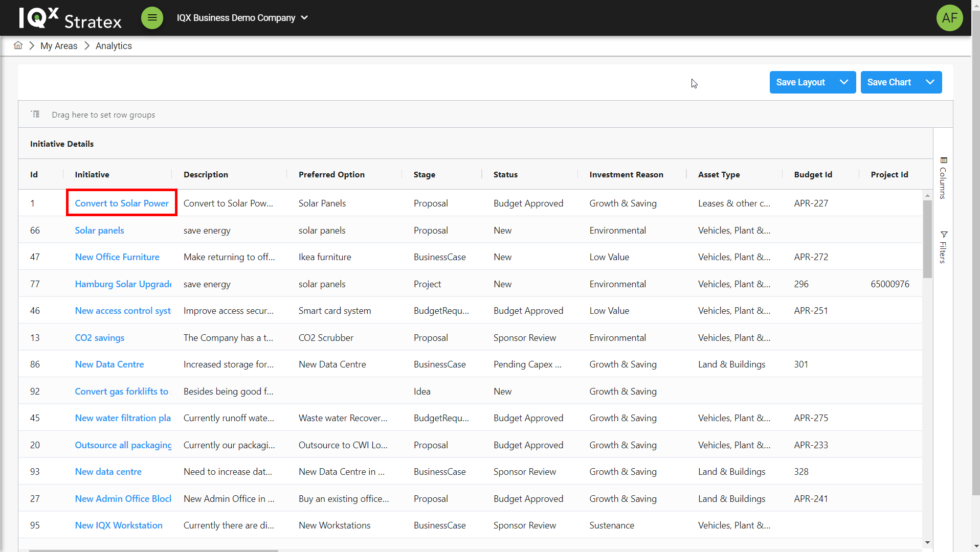
Task: Expand the Save Chart dropdown arrow
Action: pos(930,82)
